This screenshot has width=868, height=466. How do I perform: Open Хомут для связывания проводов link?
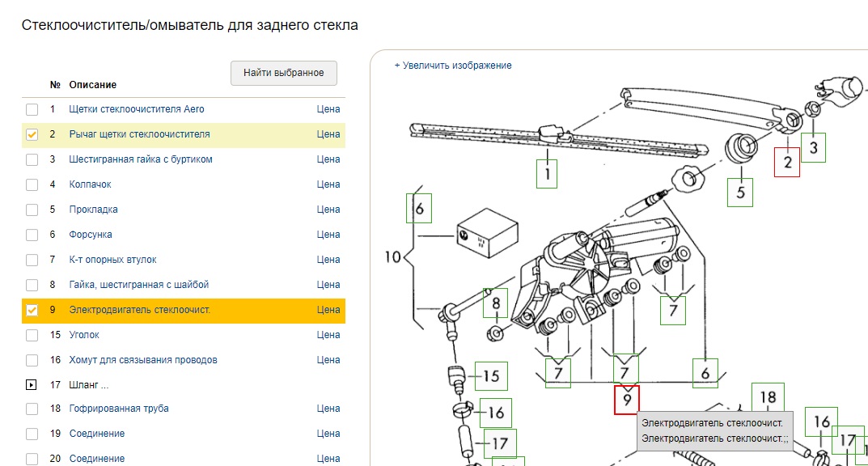pyautogui.click(x=143, y=360)
